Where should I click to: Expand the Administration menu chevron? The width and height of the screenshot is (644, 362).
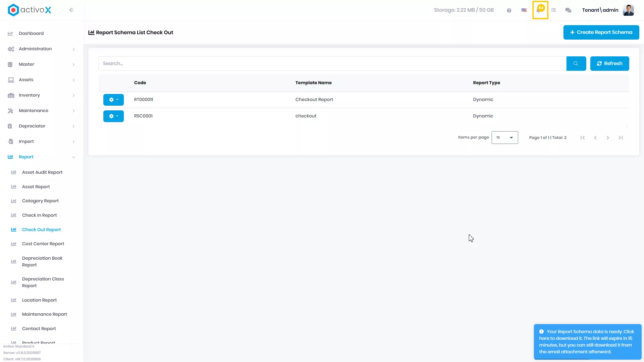[73, 49]
